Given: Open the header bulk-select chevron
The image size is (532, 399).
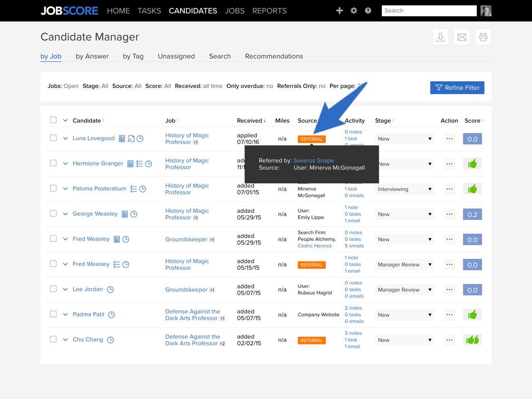Looking at the screenshot, I should pos(65,121).
